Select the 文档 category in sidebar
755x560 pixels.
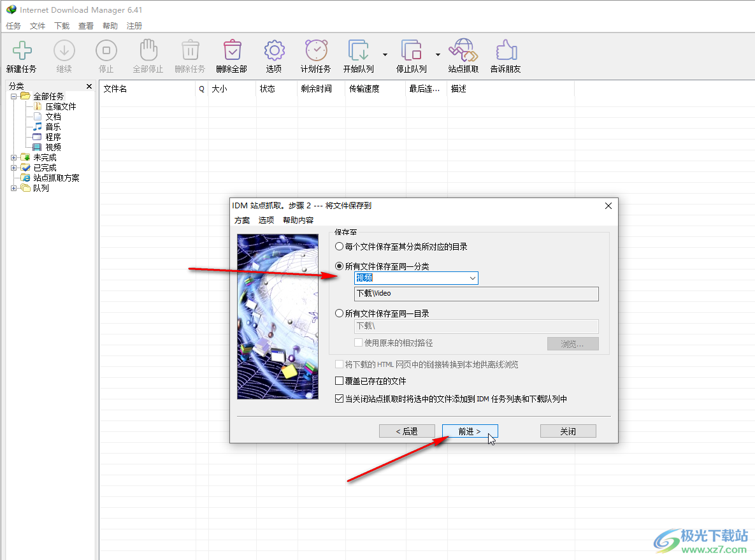(53, 117)
